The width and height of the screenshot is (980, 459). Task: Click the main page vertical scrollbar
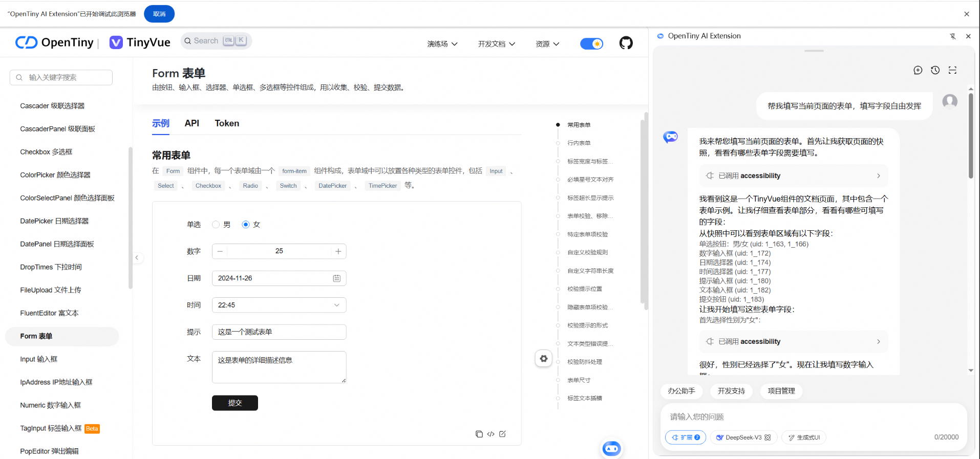click(646, 211)
